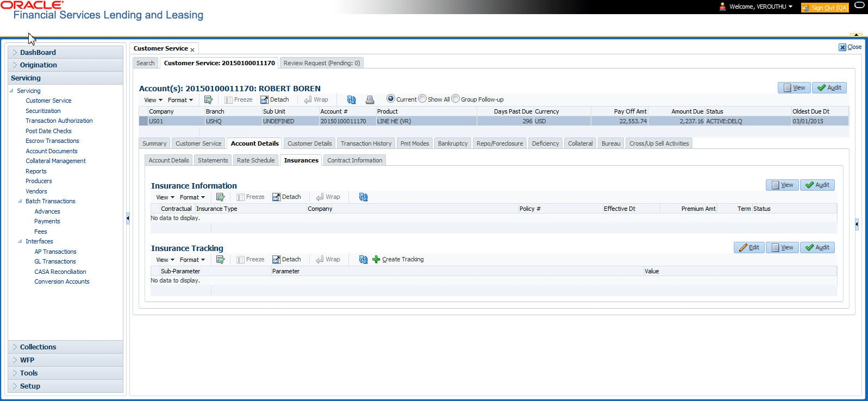Open the View menu in the Account(s) toolbar

point(153,100)
